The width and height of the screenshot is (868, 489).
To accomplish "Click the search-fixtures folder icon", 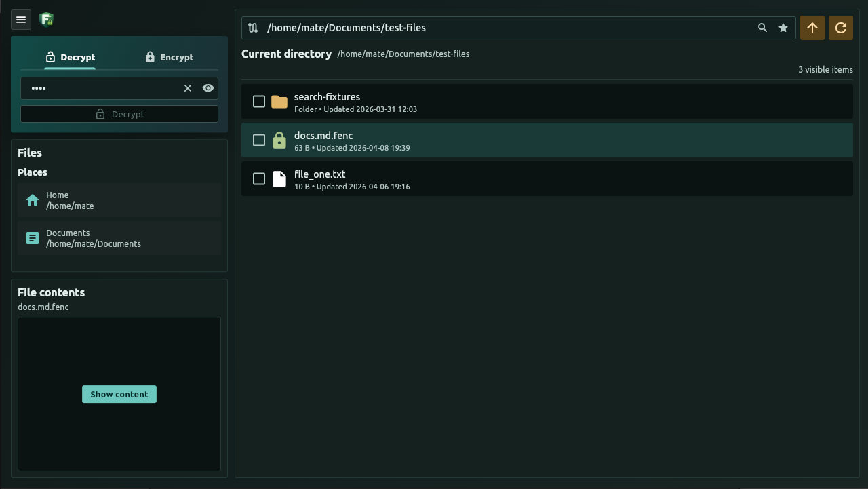I will pyautogui.click(x=279, y=102).
